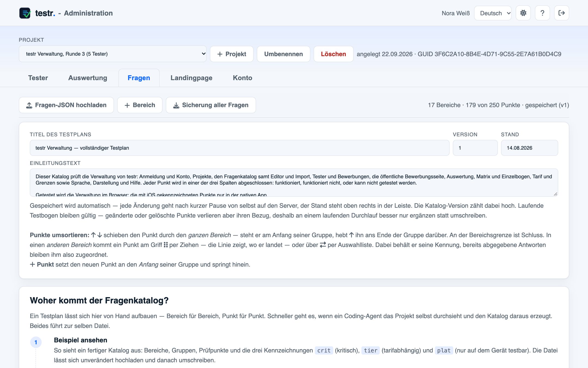
Task: Open the project selector dropdown
Action: point(113,54)
